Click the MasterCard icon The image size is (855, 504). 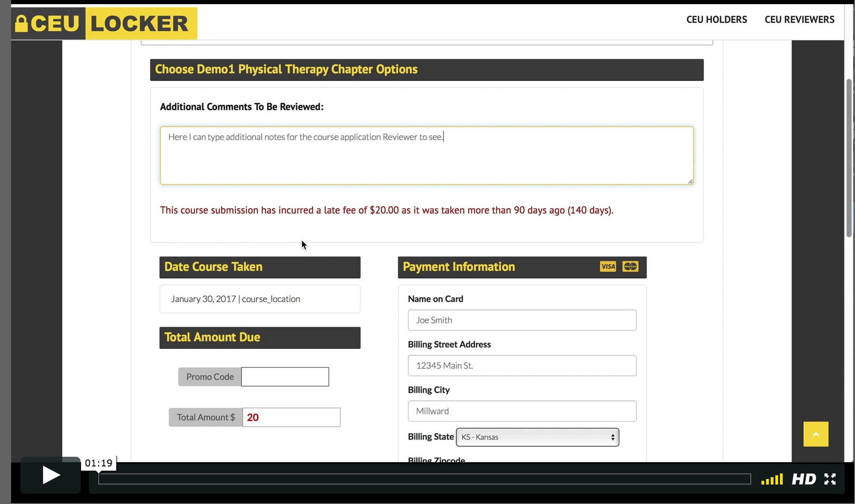click(x=630, y=266)
